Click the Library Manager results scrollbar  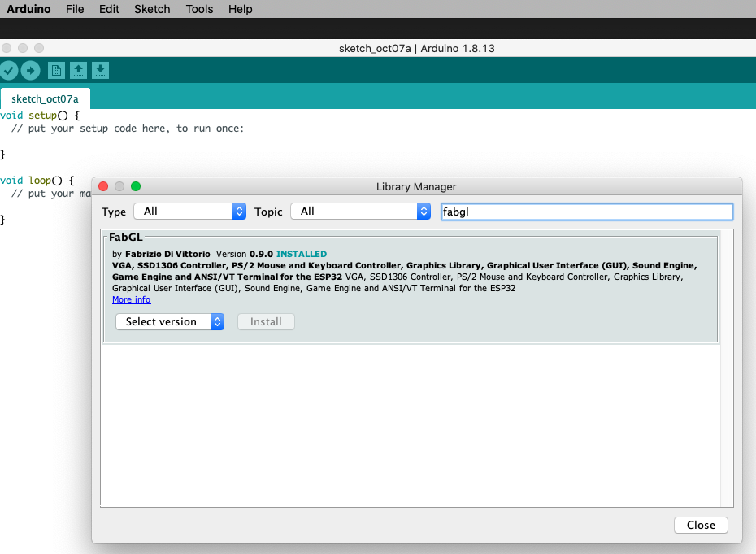[x=727, y=369]
